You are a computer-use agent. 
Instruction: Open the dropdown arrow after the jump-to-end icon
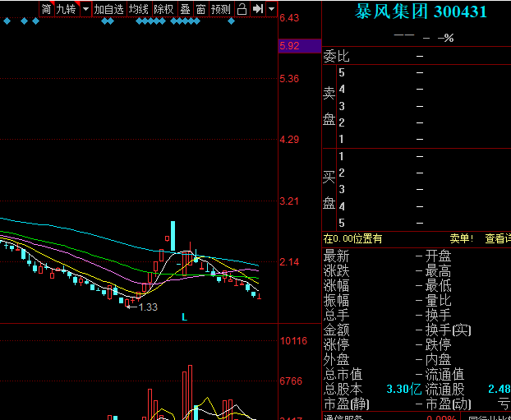point(271,9)
